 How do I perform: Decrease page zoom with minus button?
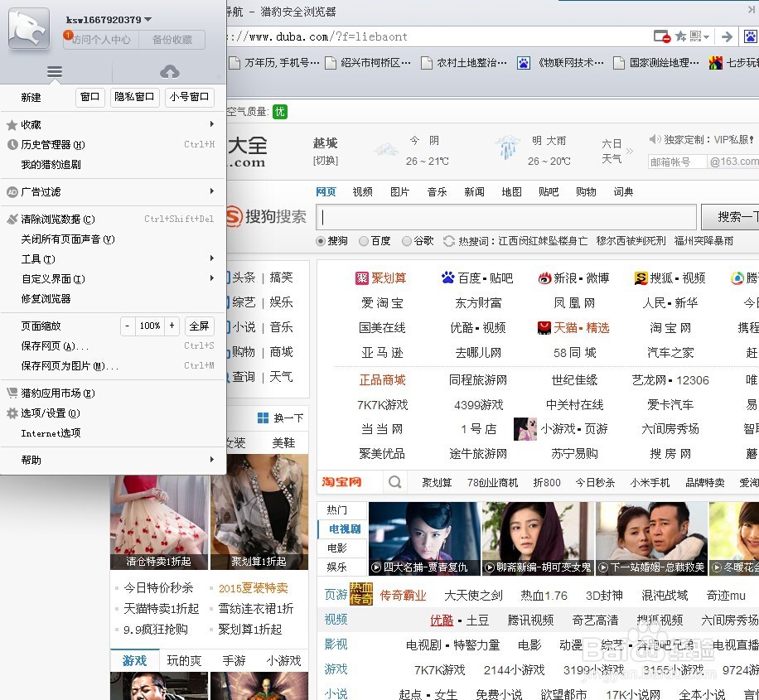coord(128,326)
